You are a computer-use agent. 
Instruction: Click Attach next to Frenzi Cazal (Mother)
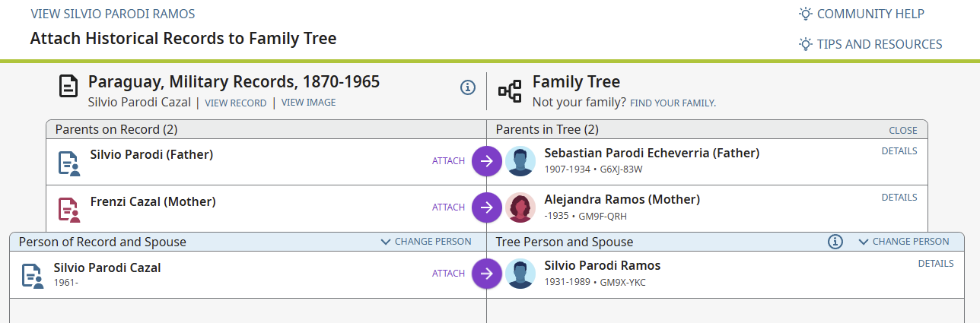448,207
